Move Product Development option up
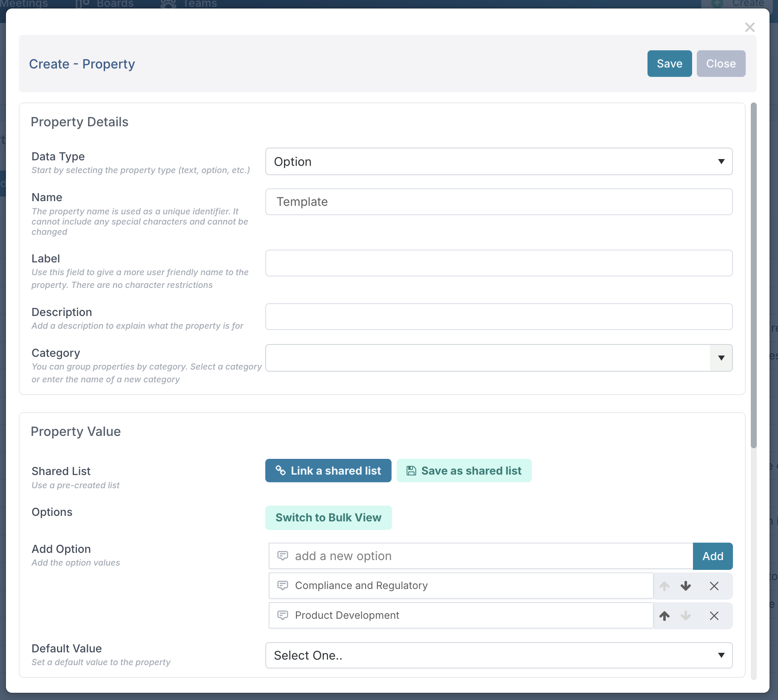778x700 pixels. [664, 616]
